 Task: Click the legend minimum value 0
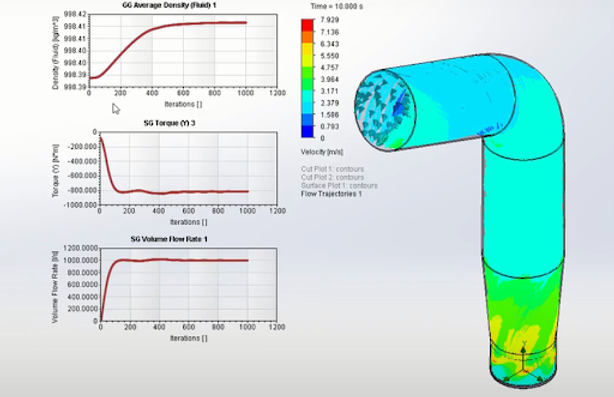coord(322,138)
